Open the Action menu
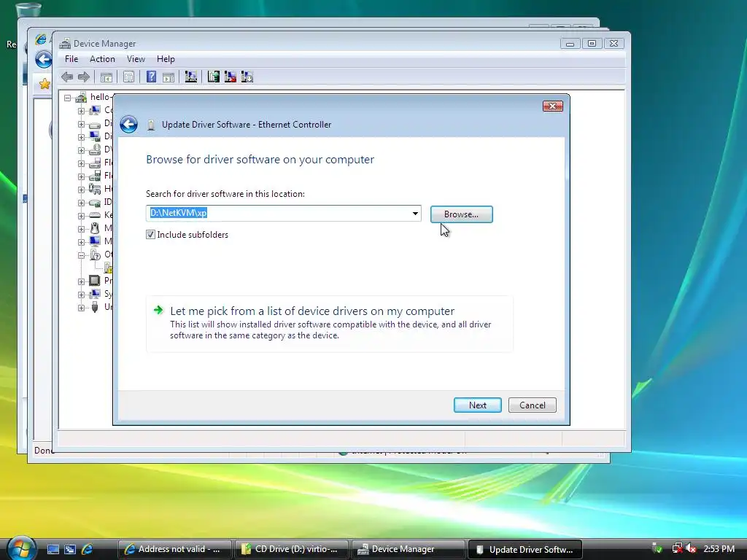This screenshot has height=560, width=747. (102, 59)
